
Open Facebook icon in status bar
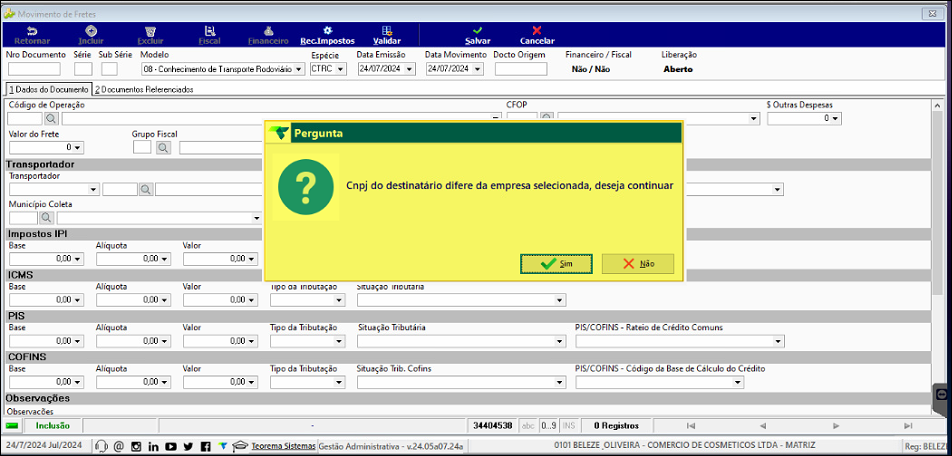pyautogui.click(x=206, y=447)
